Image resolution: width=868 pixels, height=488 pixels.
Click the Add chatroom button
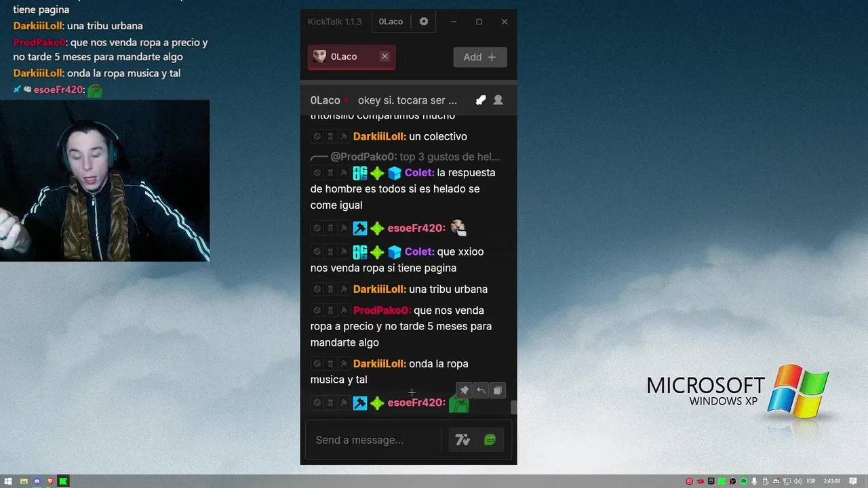pyautogui.click(x=480, y=57)
